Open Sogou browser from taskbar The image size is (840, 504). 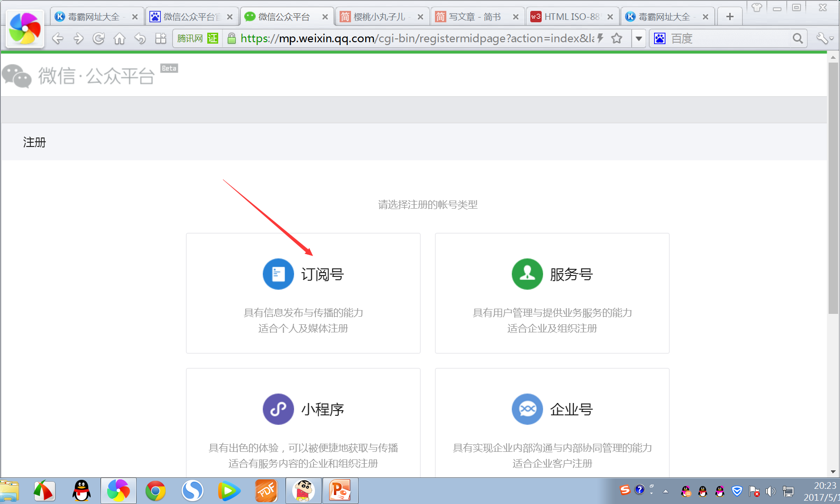193,491
